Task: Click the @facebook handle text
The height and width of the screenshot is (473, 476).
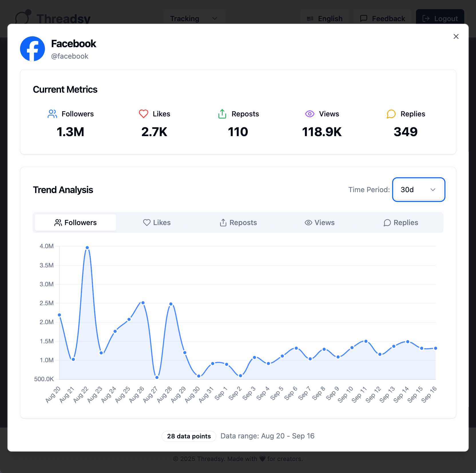Action: [70, 56]
